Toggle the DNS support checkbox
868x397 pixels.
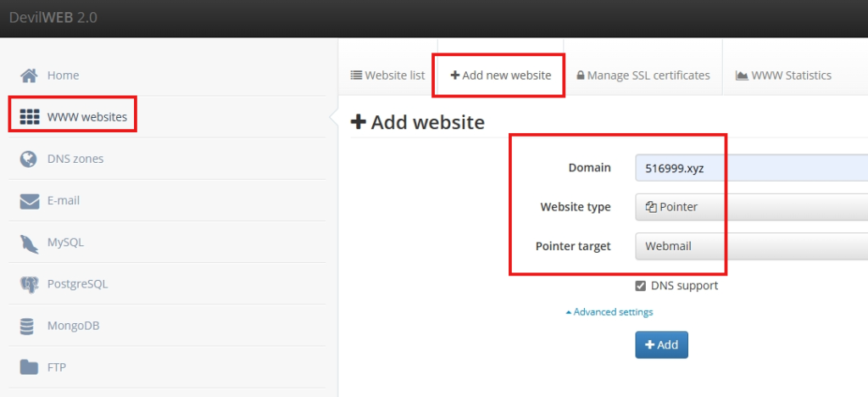pos(641,286)
